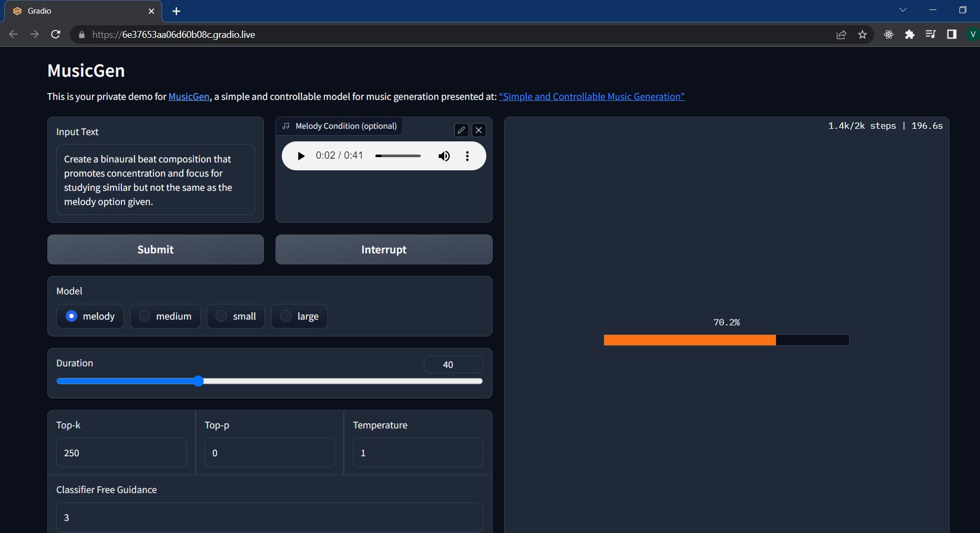The width and height of the screenshot is (980, 533).
Task: Edit the melody condition with pencil icon
Action: (461, 130)
